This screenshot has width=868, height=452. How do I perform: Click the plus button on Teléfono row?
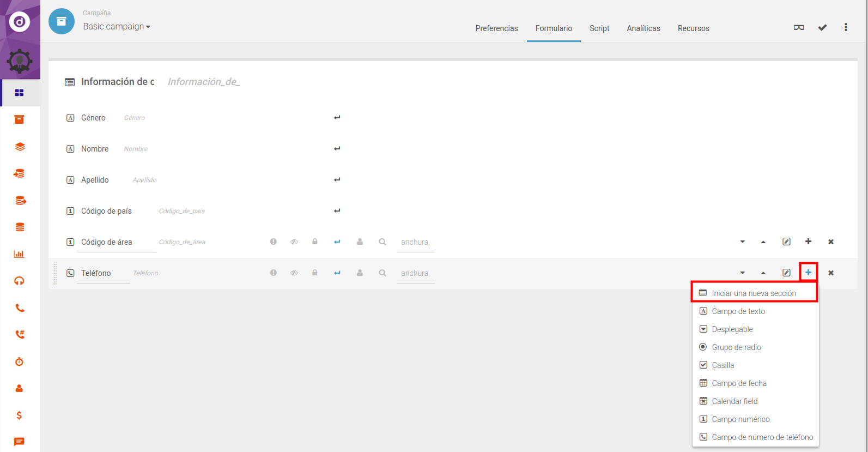coord(808,273)
